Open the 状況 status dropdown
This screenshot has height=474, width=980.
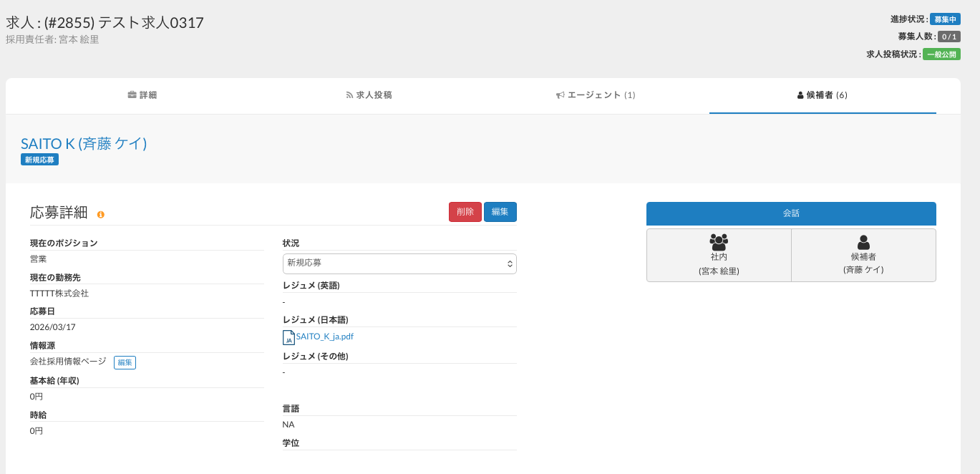399,263
